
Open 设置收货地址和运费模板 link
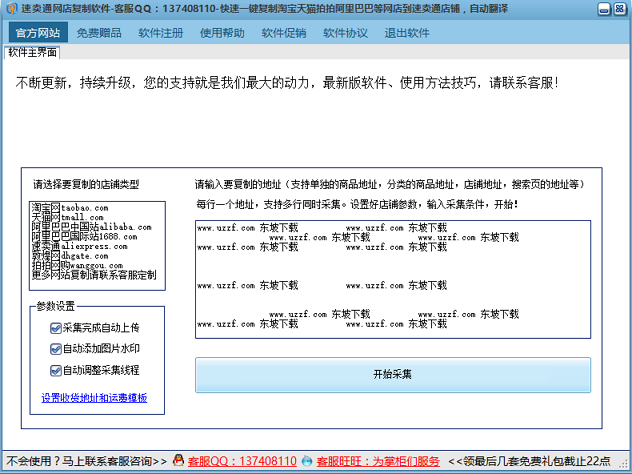pos(94,398)
